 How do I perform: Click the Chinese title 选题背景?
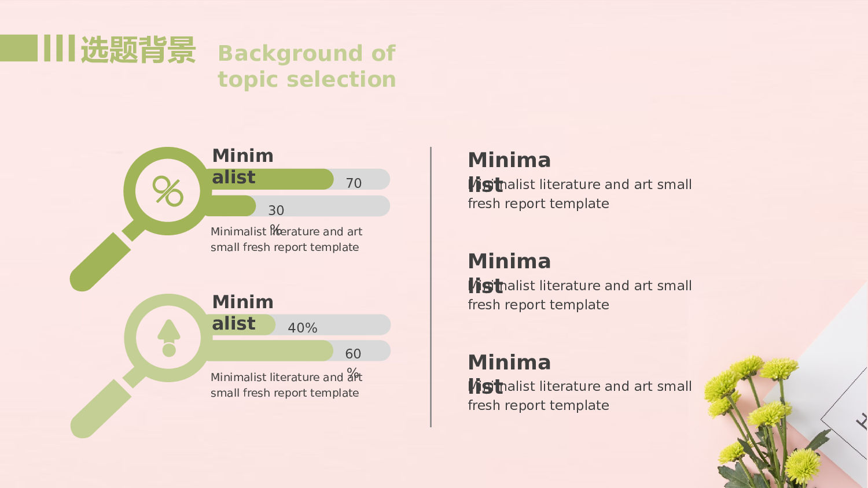coord(138,49)
